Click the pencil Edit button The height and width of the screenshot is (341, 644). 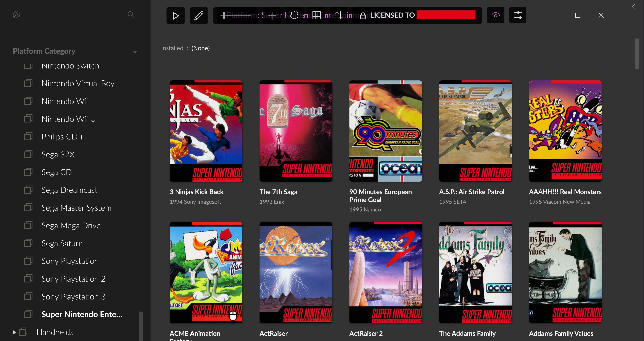point(199,15)
